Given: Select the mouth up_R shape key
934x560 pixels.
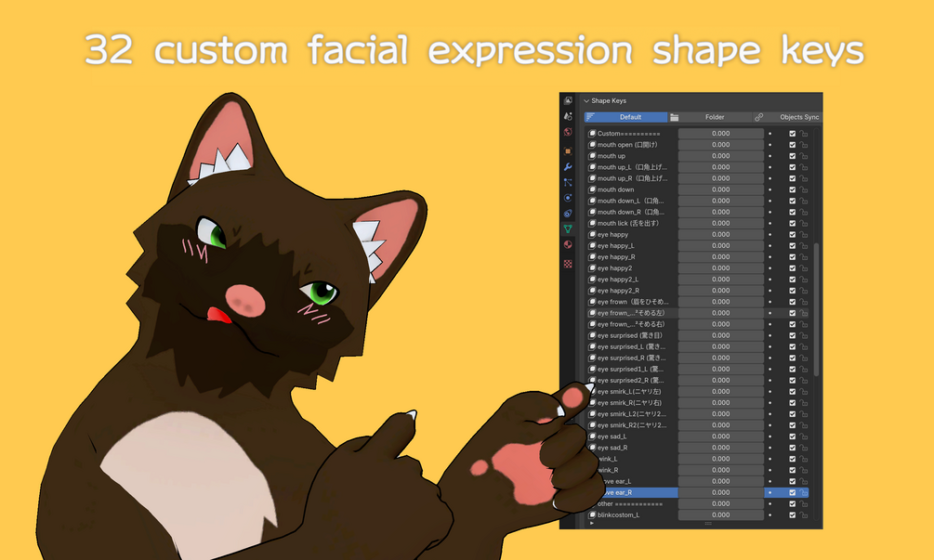Looking at the screenshot, I should 631,178.
